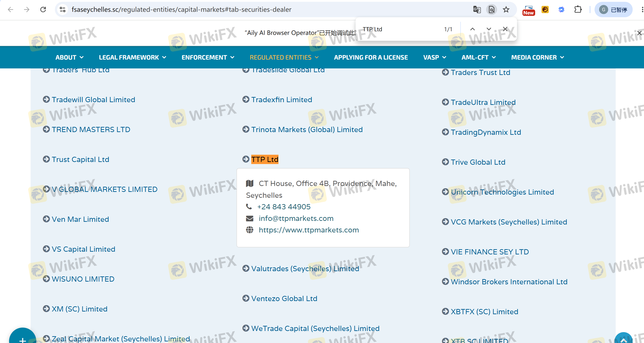Click the scroll-to-top arrow button
This screenshot has height=343, width=644.
[x=624, y=338]
